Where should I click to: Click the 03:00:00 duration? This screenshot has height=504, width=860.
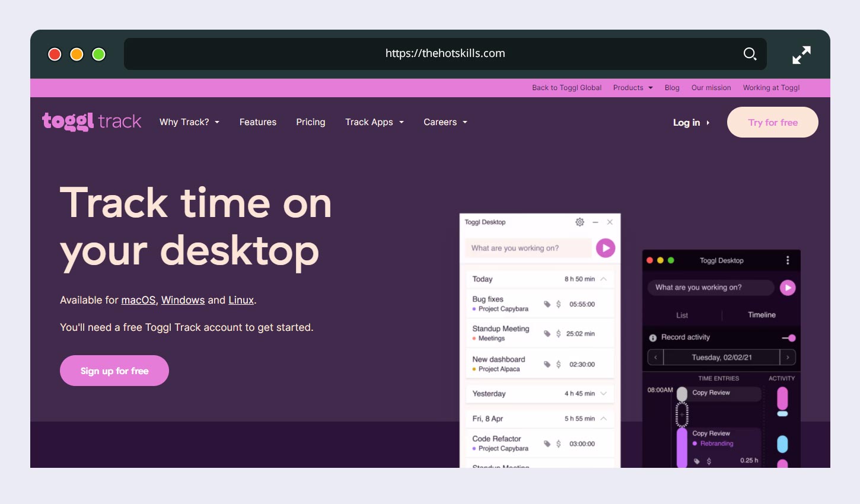tap(582, 444)
